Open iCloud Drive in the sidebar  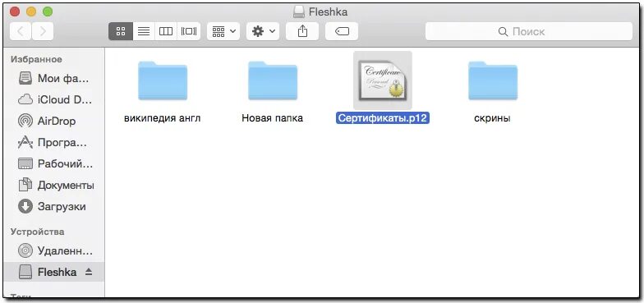click(x=54, y=99)
